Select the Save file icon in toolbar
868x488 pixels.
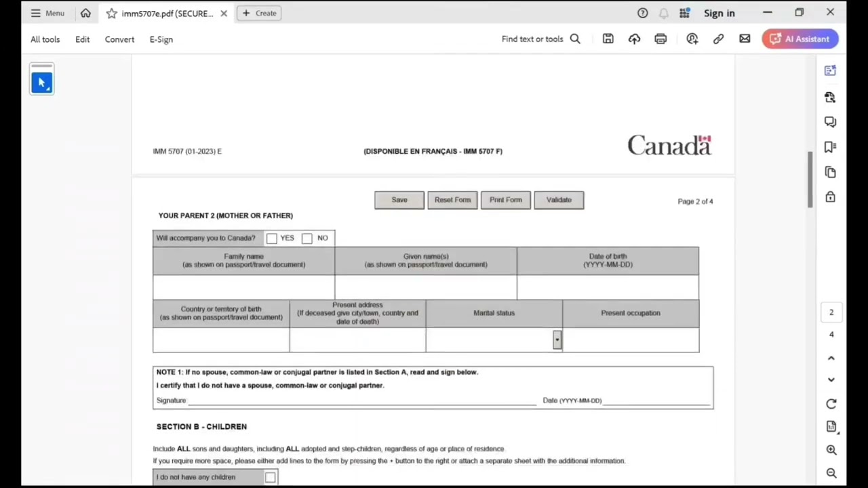pyautogui.click(x=608, y=39)
